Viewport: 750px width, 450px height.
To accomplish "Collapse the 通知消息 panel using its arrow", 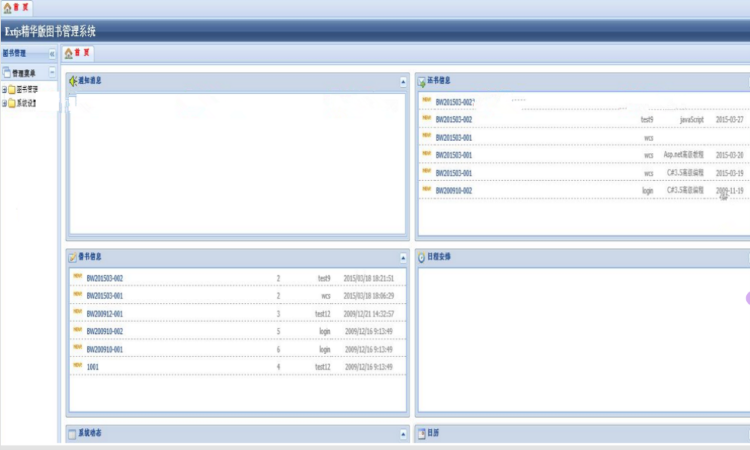I will click(403, 82).
